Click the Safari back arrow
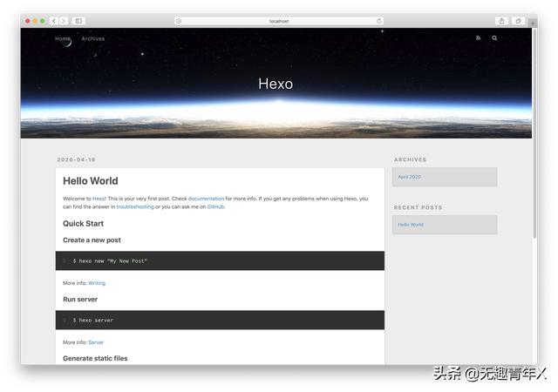The width and height of the screenshot is (558, 392). pyautogui.click(x=54, y=21)
